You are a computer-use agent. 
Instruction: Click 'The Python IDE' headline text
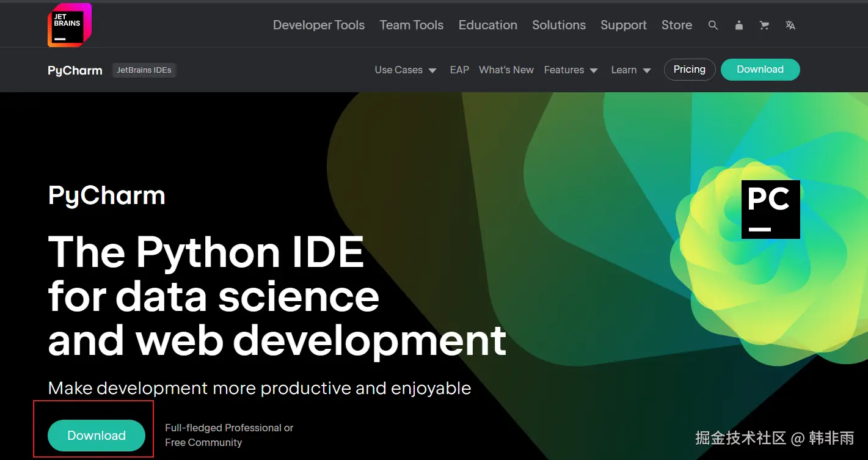[206, 252]
